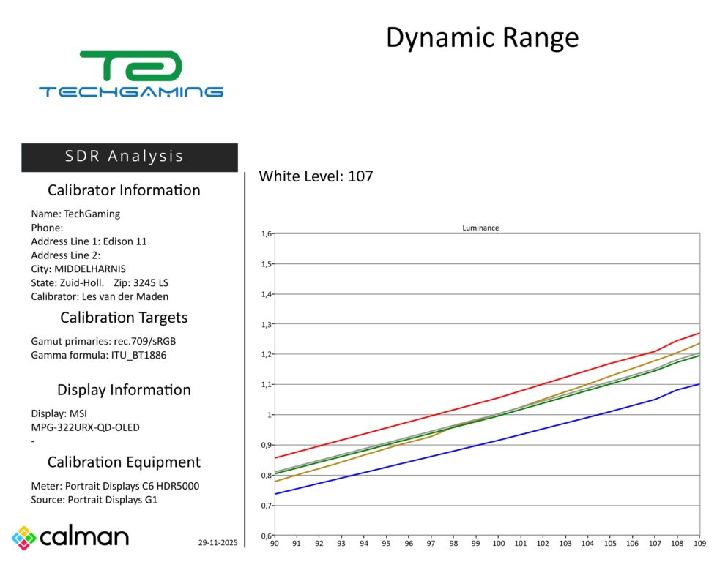Screen dimensions: 728x562
Task: Click the Meter: Portrait Displays C6 HDR5000 line
Action: (x=115, y=486)
